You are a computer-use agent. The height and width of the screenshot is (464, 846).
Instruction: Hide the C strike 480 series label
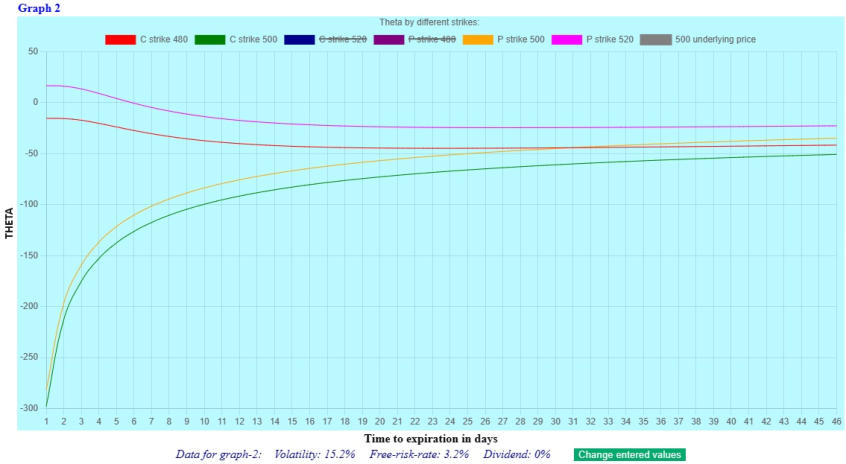163,40
